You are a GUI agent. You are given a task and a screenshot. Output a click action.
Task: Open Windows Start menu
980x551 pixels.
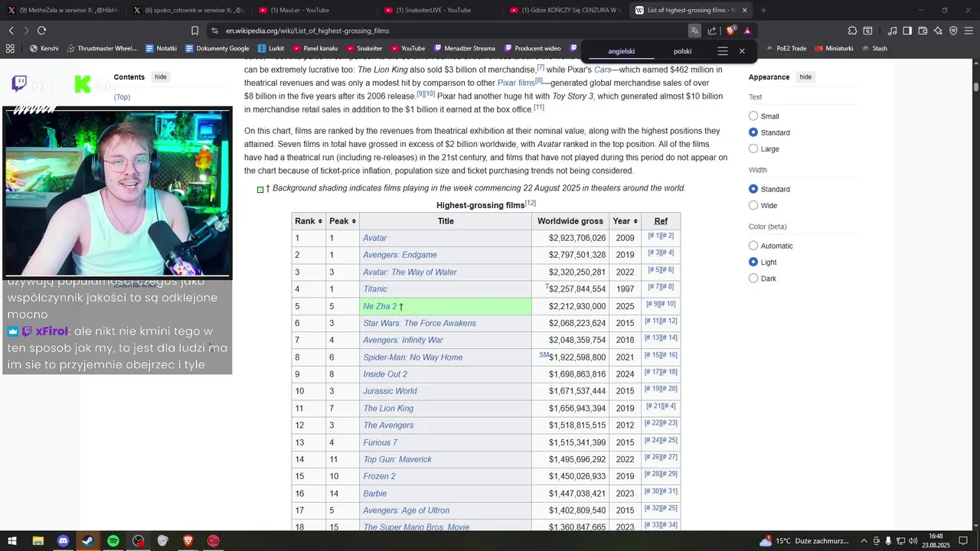12,541
